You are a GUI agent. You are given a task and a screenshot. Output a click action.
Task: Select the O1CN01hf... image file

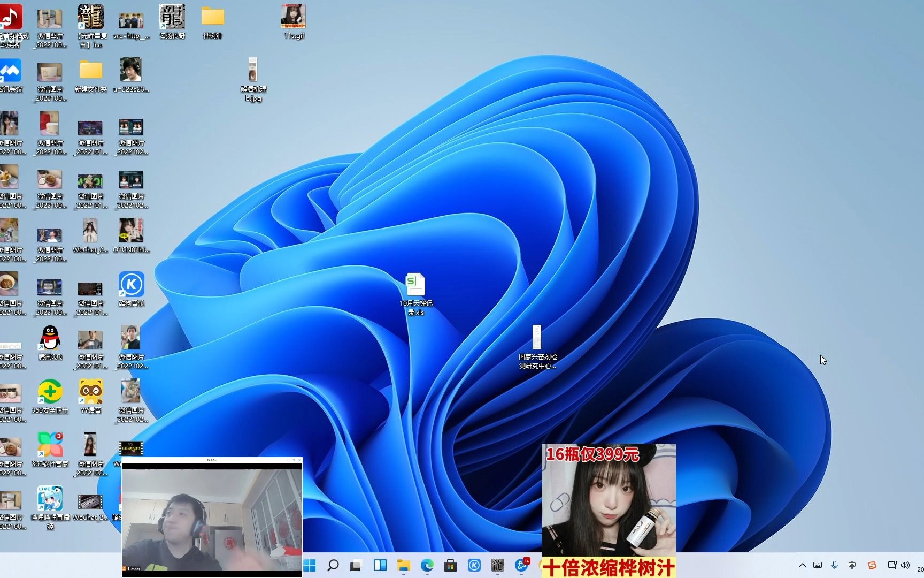click(131, 235)
